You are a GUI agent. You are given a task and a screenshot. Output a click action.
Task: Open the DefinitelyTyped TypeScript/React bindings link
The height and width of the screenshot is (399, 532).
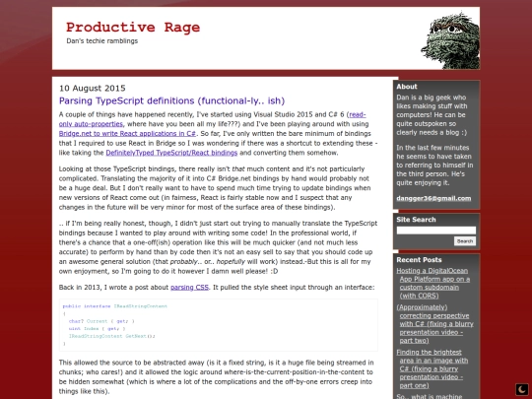click(x=171, y=153)
